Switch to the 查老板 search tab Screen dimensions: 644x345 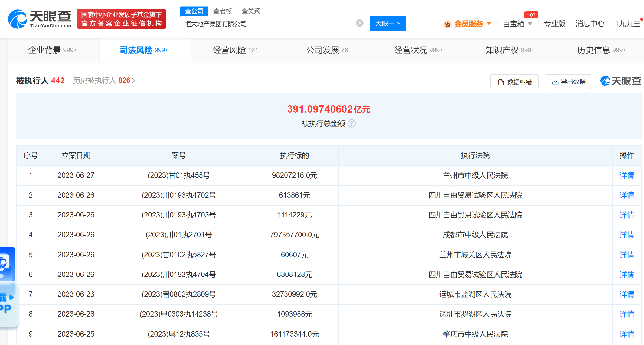(222, 11)
